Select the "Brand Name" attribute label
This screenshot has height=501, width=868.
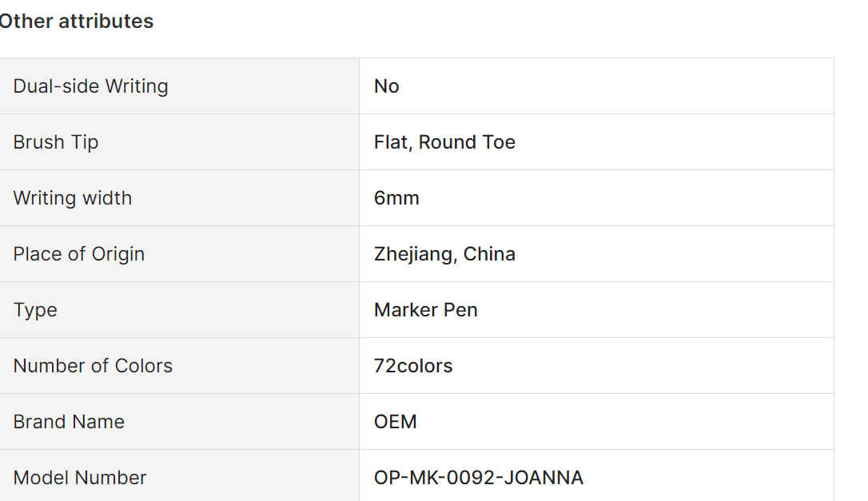tap(69, 422)
